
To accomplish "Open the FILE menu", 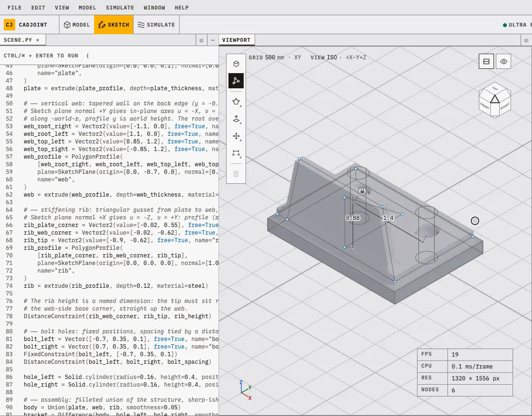I will (15, 8).
